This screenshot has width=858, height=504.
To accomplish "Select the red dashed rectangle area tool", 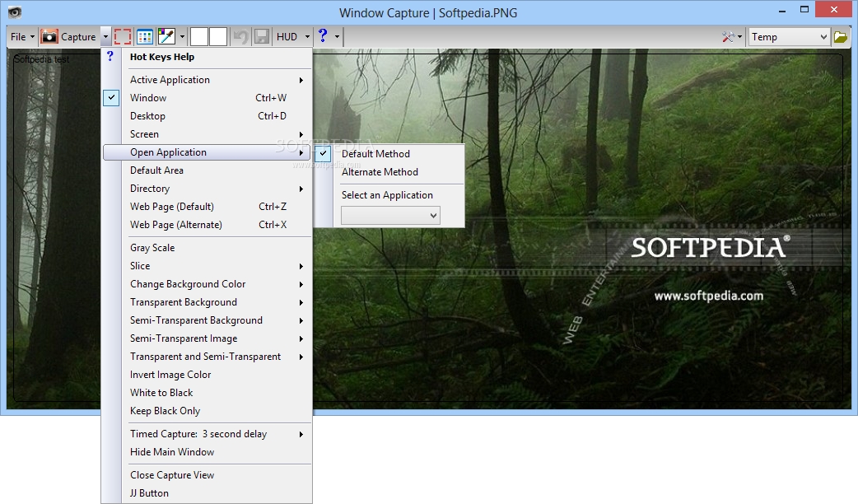I will click(x=123, y=37).
